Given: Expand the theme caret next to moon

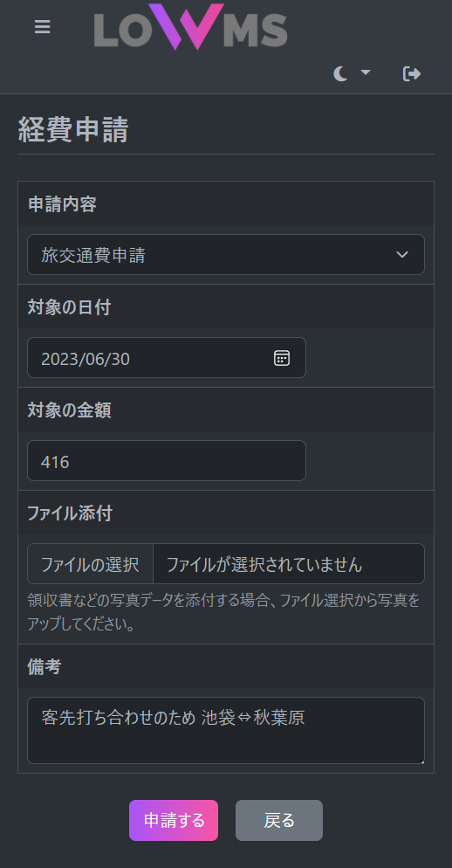Looking at the screenshot, I should point(365,72).
